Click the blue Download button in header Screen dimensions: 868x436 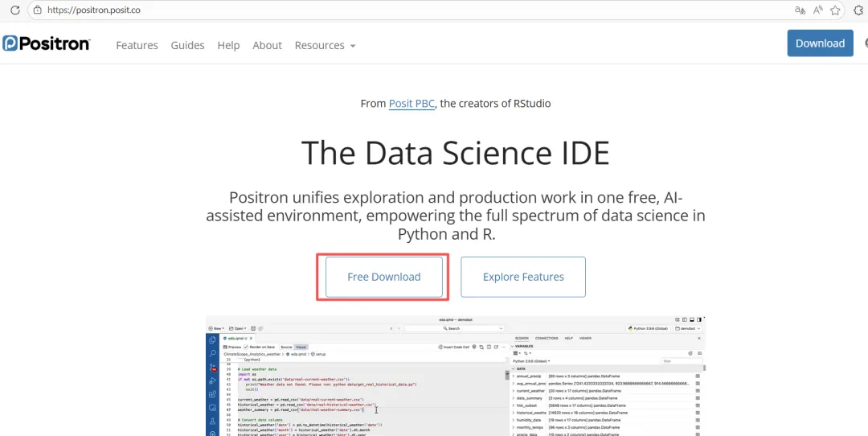(x=821, y=43)
